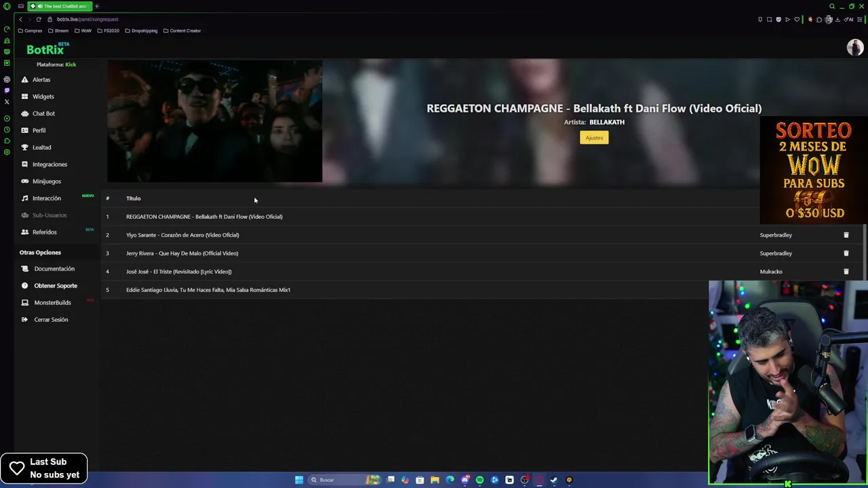Viewport: 868px width, 488px height.
Task: Click the heart bookmark icon in toolbar
Action: pyautogui.click(x=797, y=20)
